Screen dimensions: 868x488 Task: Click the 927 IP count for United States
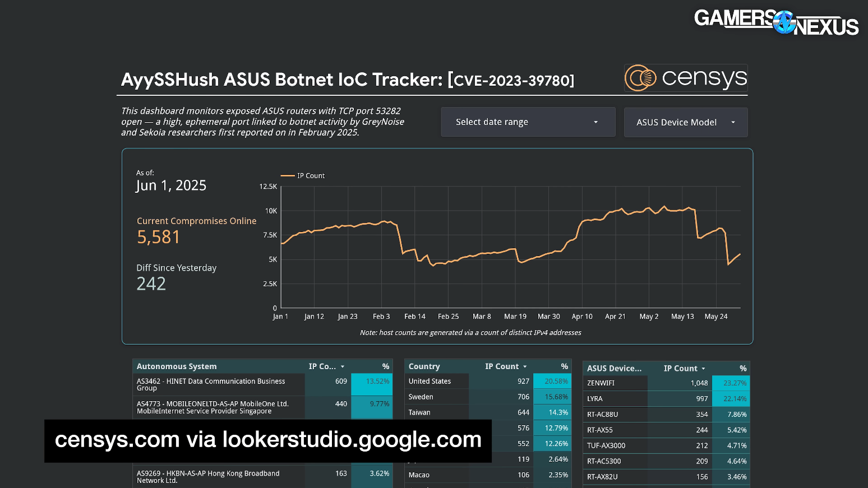(523, 381)
